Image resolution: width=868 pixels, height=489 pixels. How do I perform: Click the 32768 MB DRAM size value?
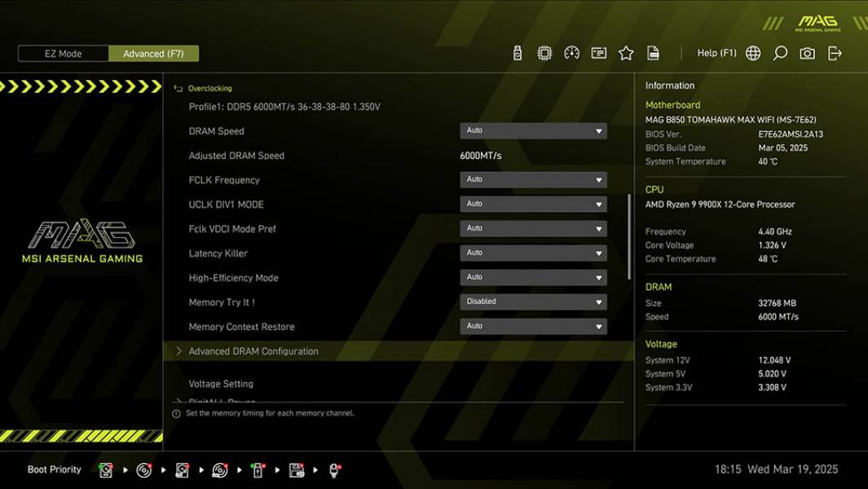click(x=778, y=303)
